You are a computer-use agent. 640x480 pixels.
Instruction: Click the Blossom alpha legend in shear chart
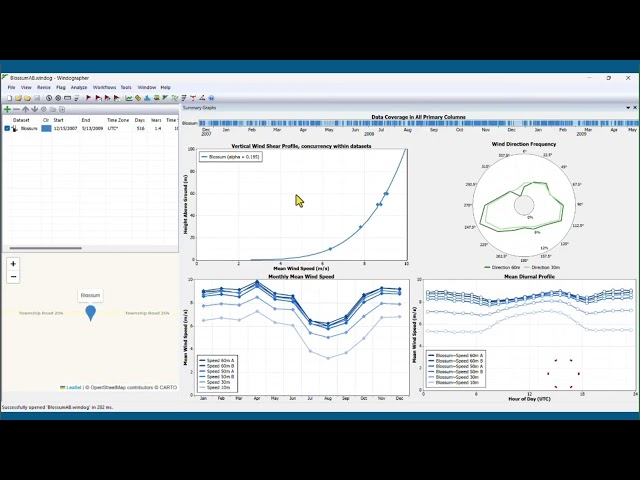pos(231,157)
